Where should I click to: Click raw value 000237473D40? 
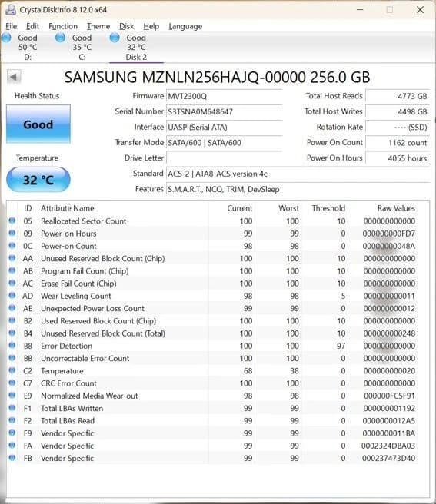(x=388, y=458)
